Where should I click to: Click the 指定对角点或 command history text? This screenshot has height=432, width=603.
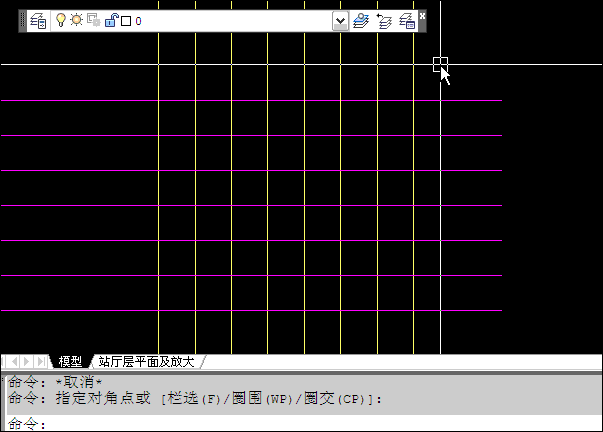pos(103,398)
